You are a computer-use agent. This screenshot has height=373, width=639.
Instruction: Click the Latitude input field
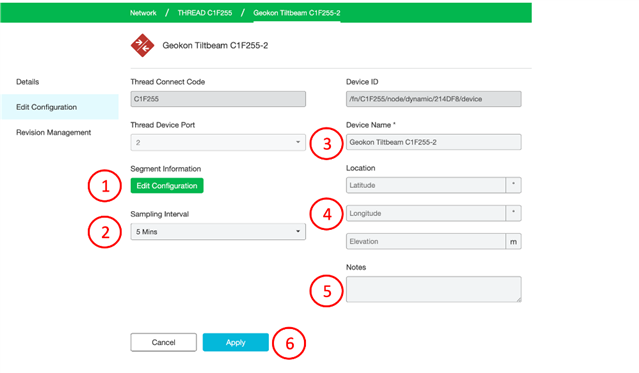tap(426, 185)
